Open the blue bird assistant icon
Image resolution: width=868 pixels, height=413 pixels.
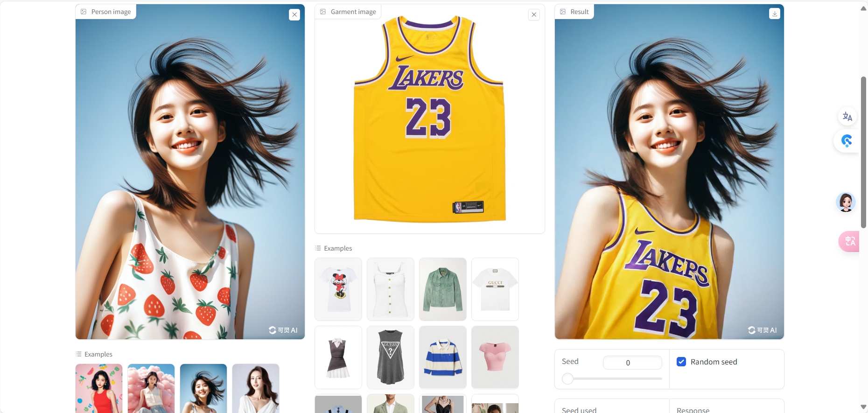[847, 140]
